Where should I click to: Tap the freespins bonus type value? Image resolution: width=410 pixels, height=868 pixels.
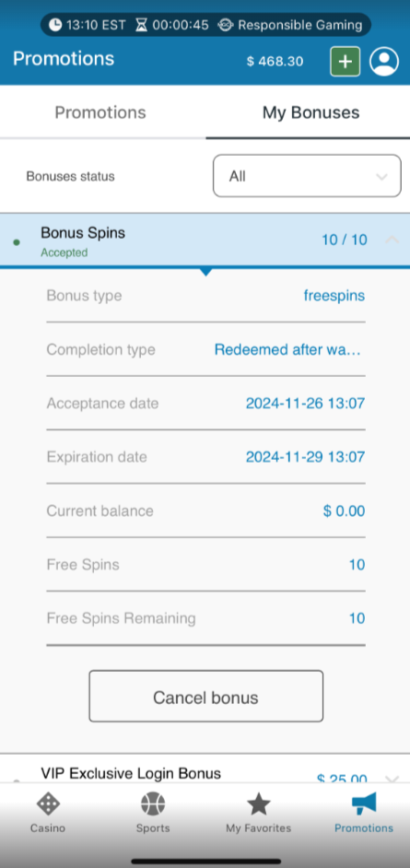pos(334,296)
